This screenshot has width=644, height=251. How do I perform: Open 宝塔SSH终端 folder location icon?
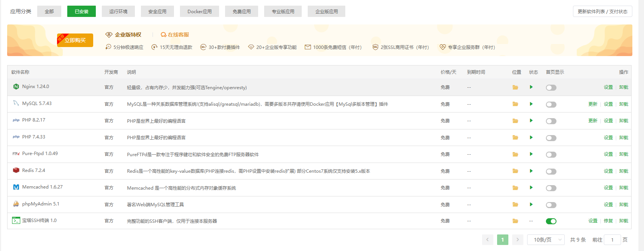[x=515, y=221]
